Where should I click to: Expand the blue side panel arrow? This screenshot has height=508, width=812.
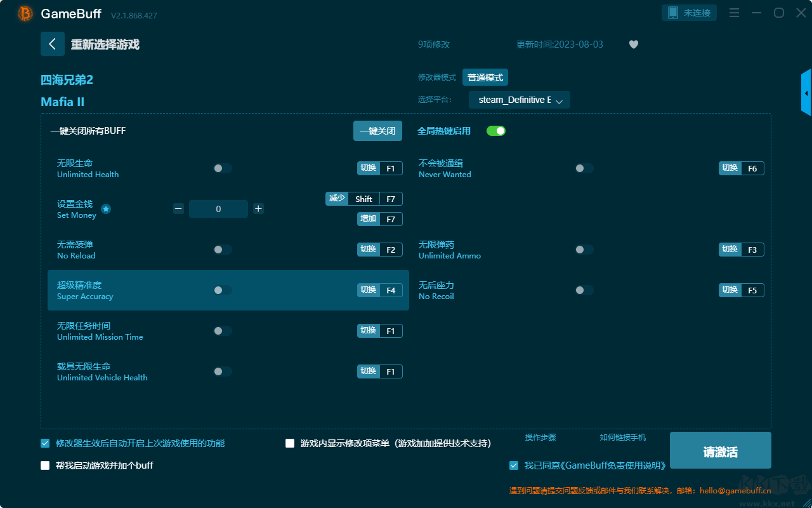point(806,93)
